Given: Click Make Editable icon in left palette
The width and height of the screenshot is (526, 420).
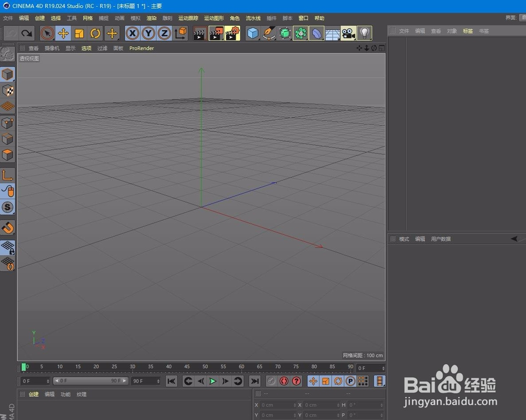Looking at the screenshot, I should (x=7, y=54).
